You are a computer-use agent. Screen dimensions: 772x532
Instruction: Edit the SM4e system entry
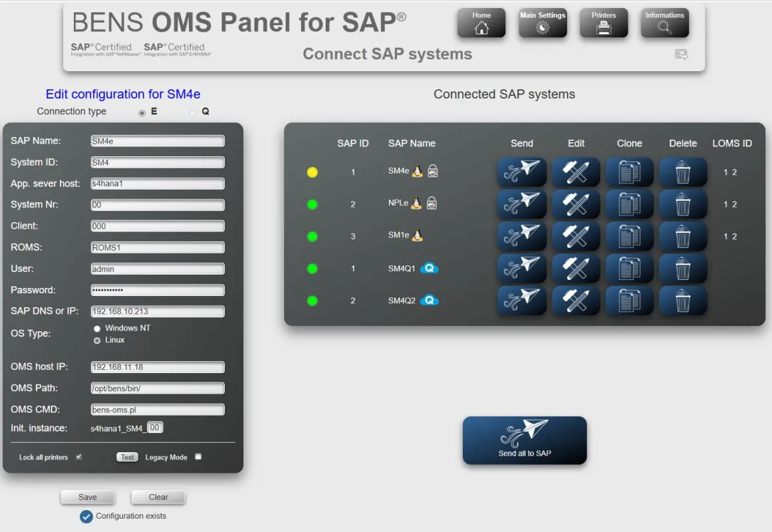click(x=576, y=172)
